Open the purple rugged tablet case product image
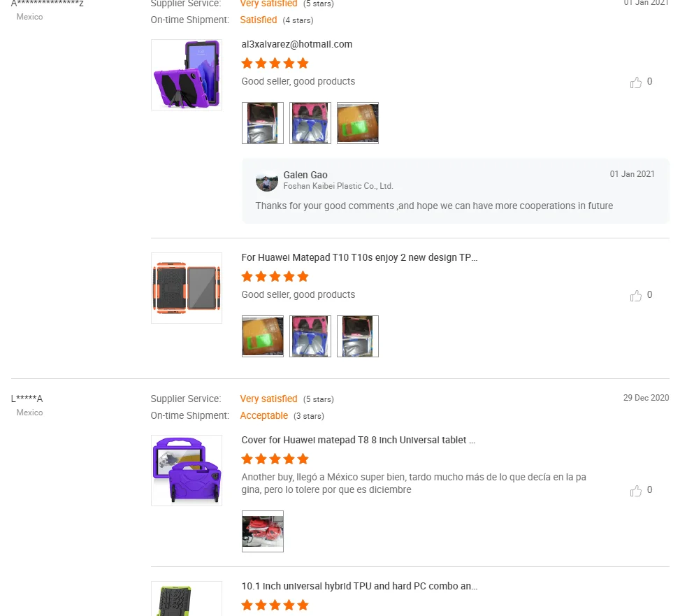Image resolution: width=694 pixels, height=616 pixels. pos(187,74)
